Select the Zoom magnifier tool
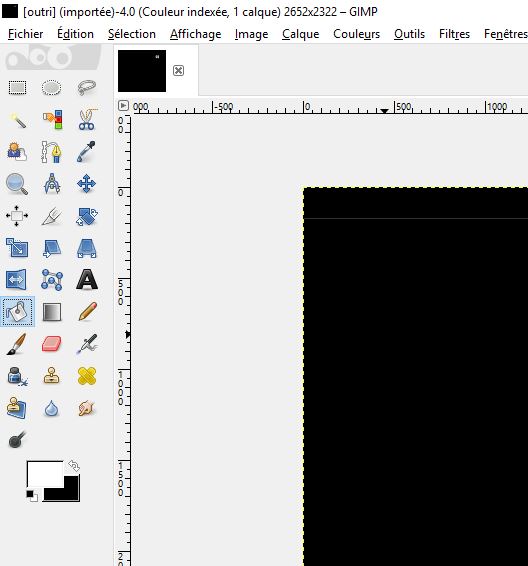 coord(17,184)
